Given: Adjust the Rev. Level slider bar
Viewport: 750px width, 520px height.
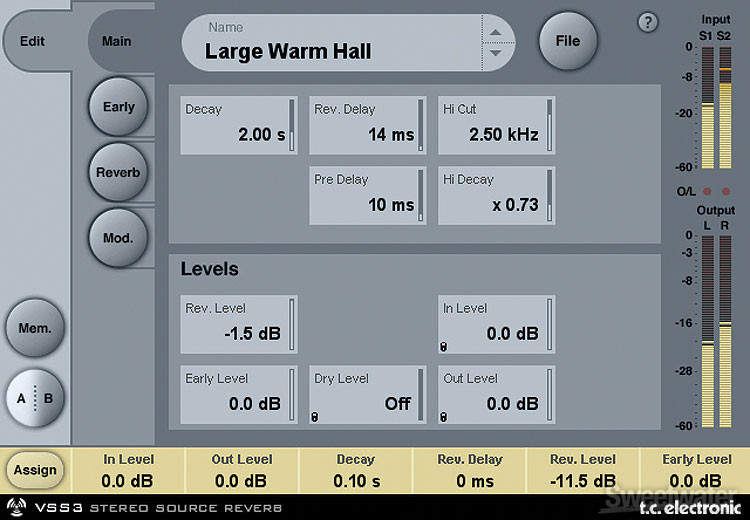Looking at the screenshot, I should click(293, 324).
